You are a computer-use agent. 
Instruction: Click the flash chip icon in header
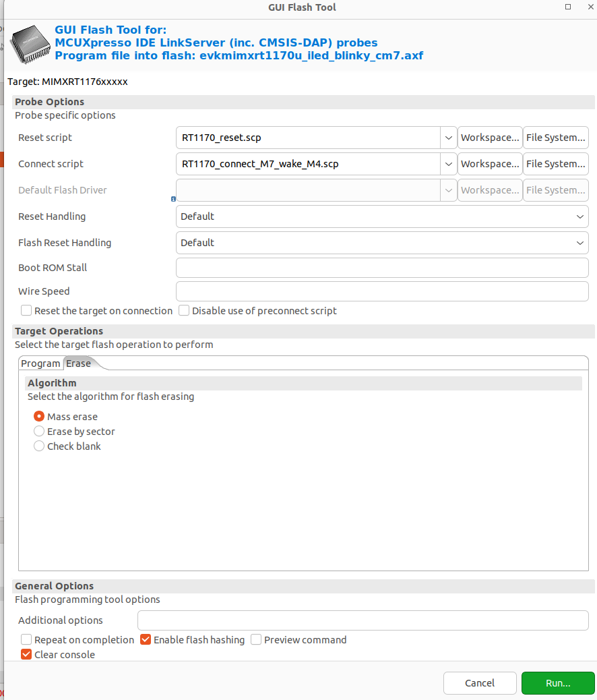[29, 43]
